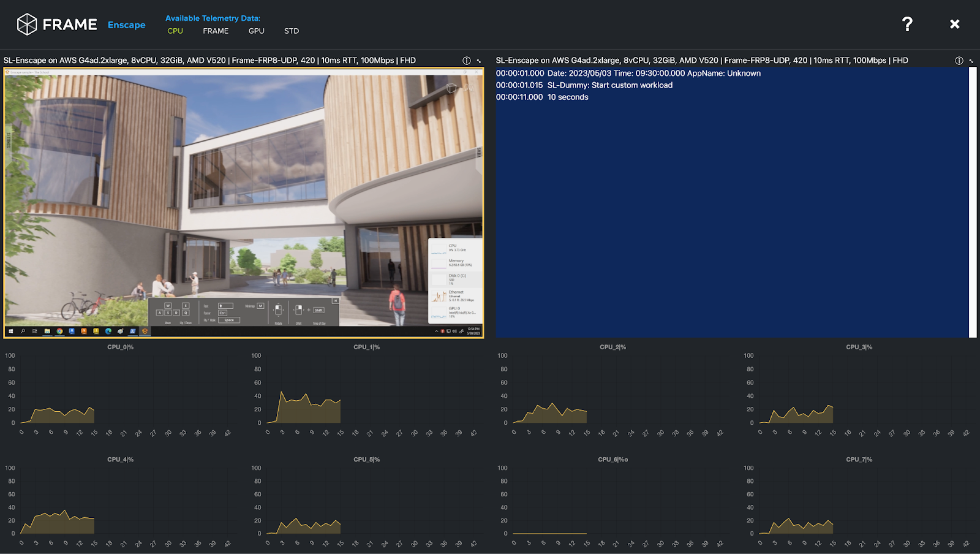Select log line with Date 2023/05/03
The width and height of the screenshot is (980, 554).
click(x=628, y=73)
